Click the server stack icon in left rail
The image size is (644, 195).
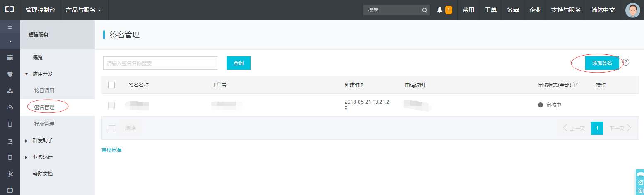point(10,57)
